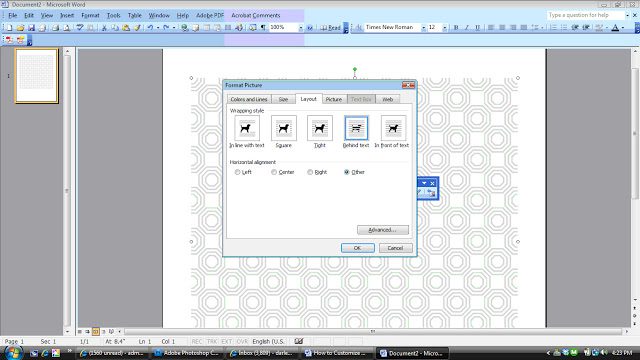Select the Behind text wrapping style
This screenshot has width=640, height=360.
[x=356, y=128]
